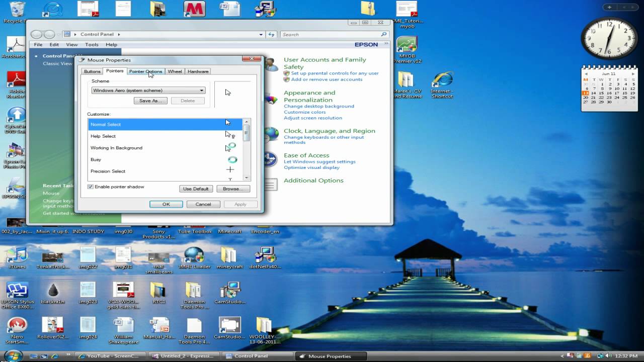This screenshot has width=644, height=362.
Task: Click the Control Panel refresh arrows icon
Action: (271, 35)
